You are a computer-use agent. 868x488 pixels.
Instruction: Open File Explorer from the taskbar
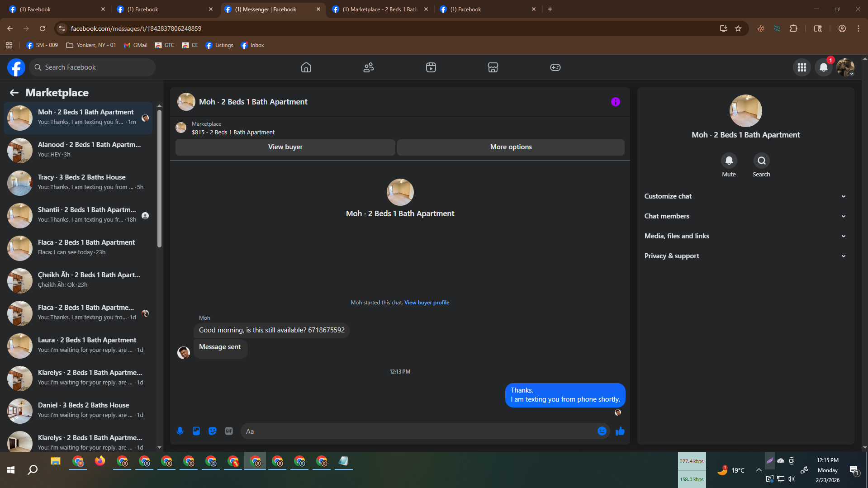(56, 461)
